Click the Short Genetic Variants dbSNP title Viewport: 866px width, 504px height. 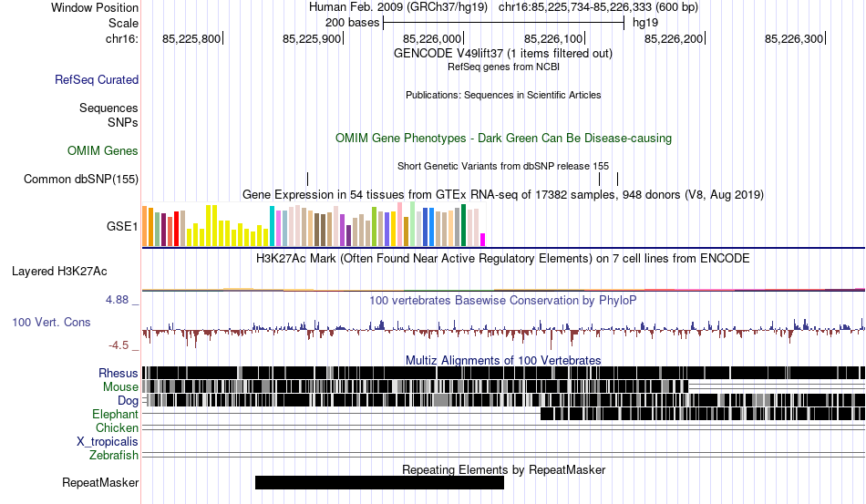(x=503, y=166)
